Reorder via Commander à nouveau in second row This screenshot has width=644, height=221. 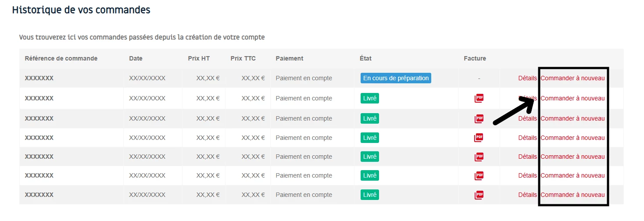tap(572, 98)
